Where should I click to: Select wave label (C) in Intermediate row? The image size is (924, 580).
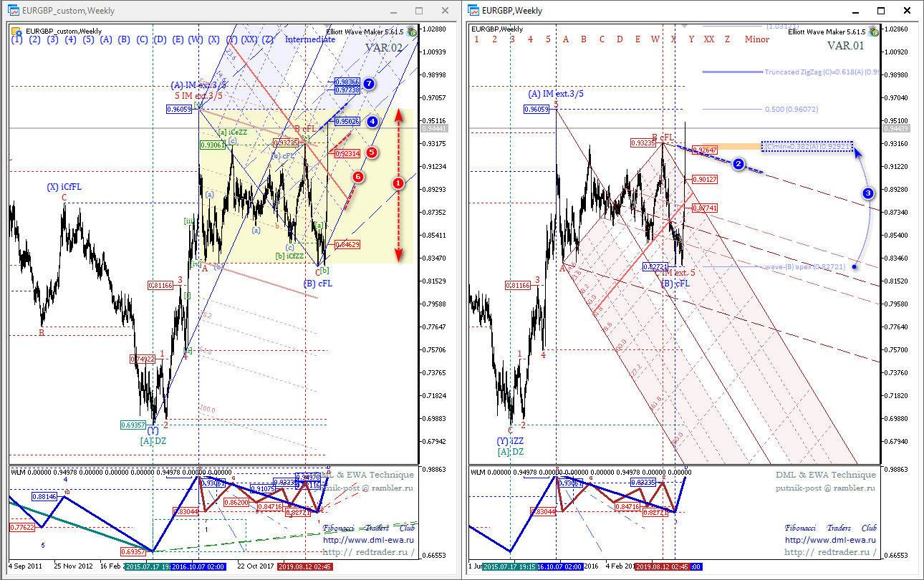point(142,39)
